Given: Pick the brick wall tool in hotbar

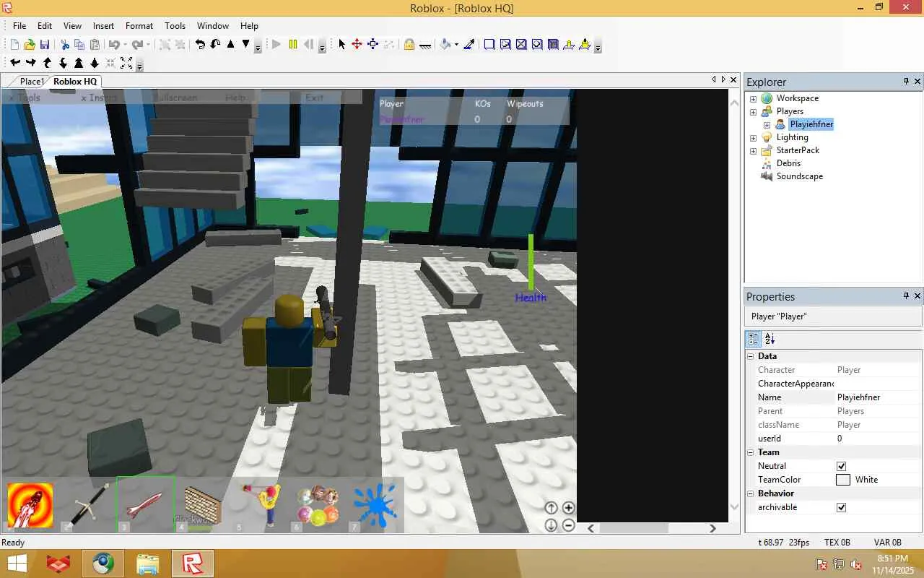Looking at the screenshot, I should [x=204, y=505].
